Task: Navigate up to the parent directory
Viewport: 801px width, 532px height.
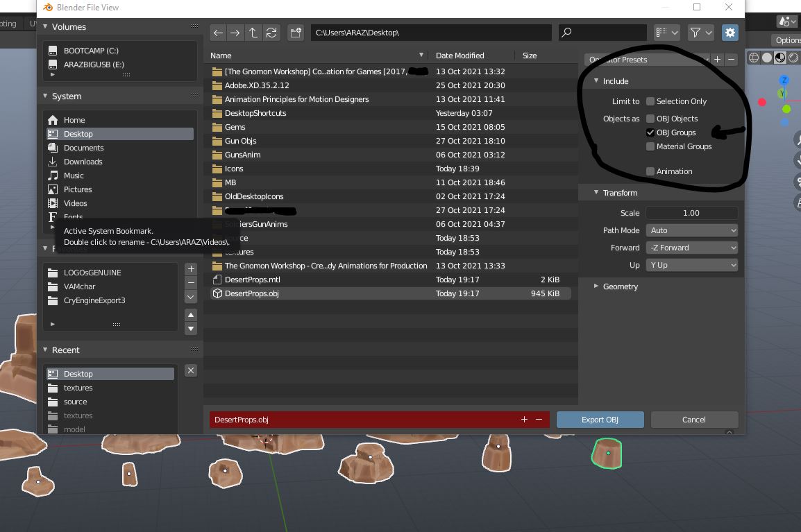Action: (253, 33)
